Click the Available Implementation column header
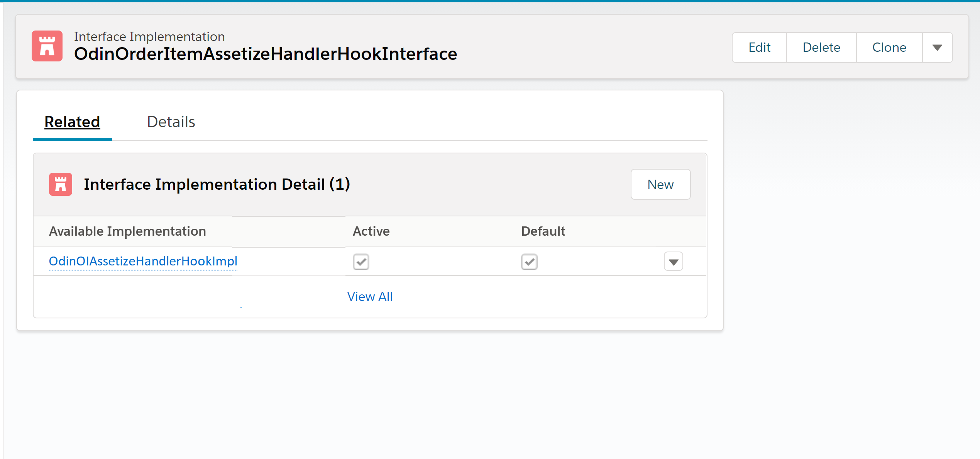The width and height of the screenshot is (980, 459). [127, 231]
